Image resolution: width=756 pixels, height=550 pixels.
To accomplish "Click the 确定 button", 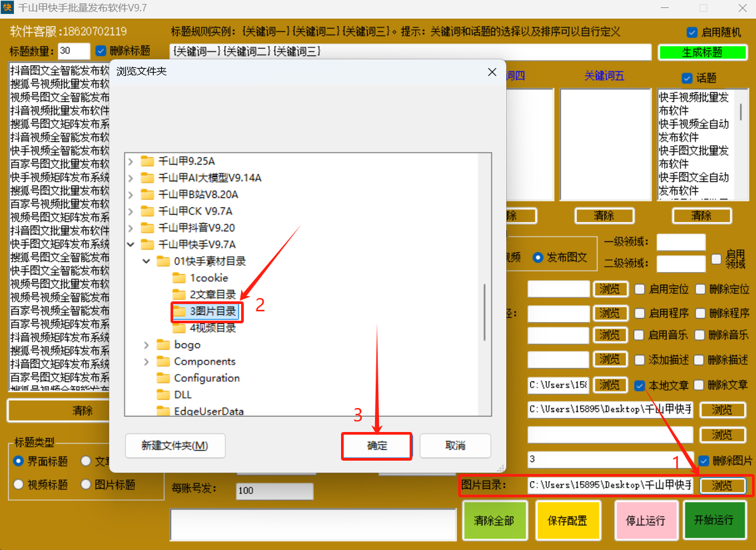I will 377,446.
